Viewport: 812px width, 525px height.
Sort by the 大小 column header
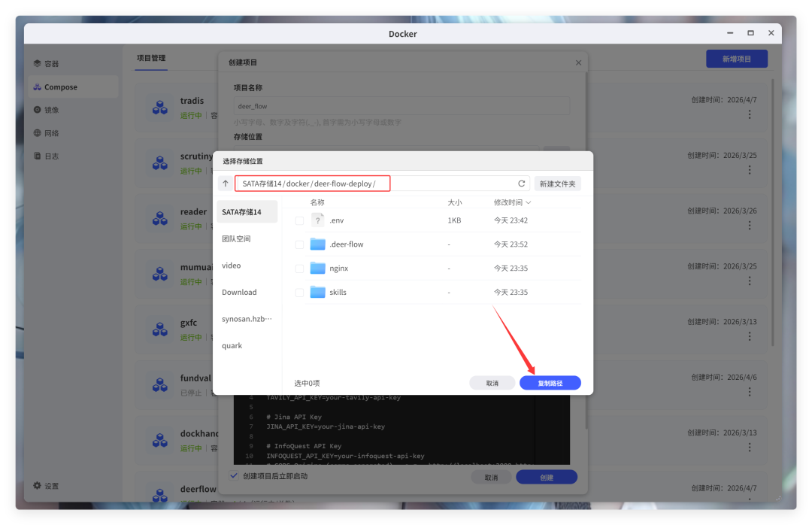455,202
